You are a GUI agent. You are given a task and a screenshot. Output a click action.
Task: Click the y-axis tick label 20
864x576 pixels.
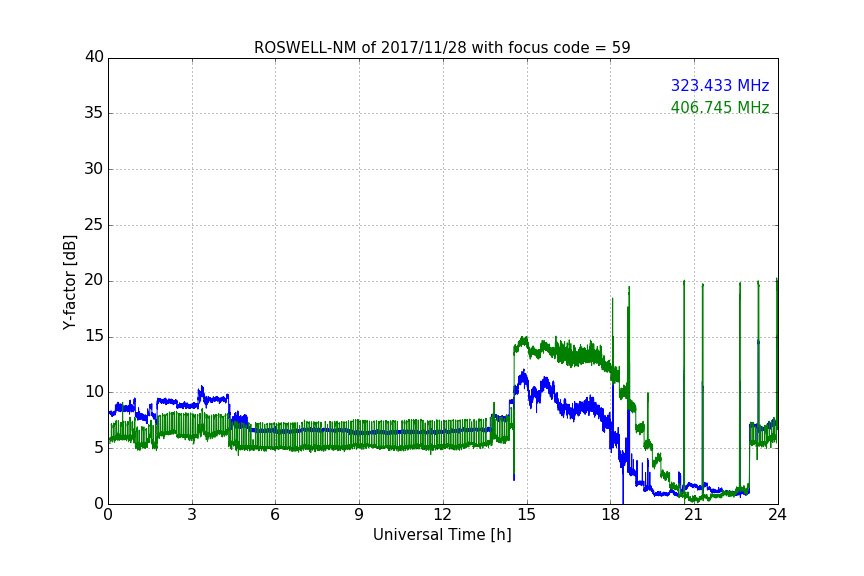tap(94, 280)
